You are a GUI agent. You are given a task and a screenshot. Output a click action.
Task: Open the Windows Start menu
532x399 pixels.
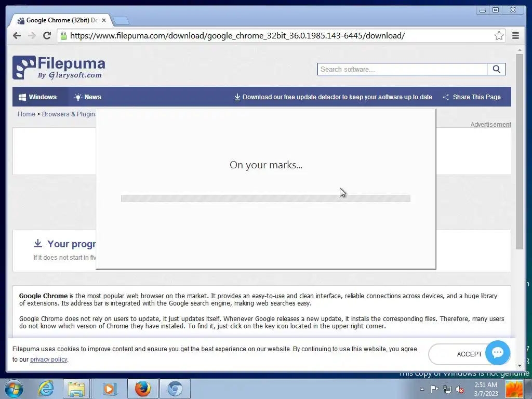coord(14,389)
